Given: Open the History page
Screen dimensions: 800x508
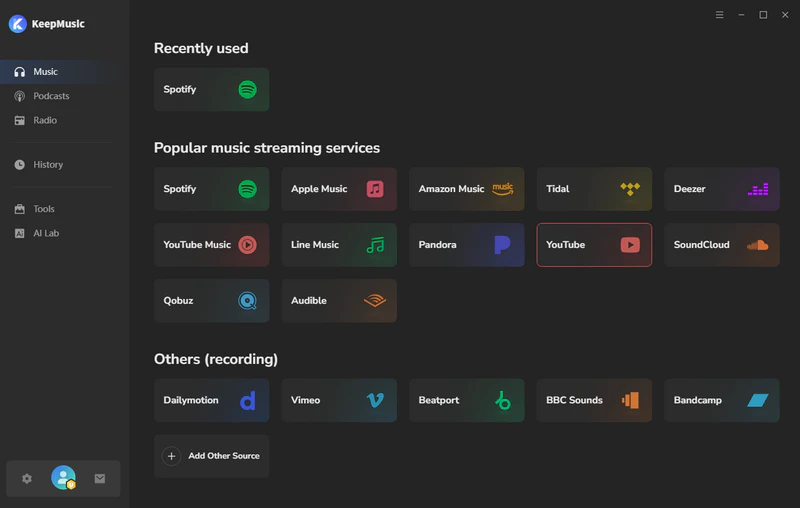Looking at the screenshot, I should point(47,165).
